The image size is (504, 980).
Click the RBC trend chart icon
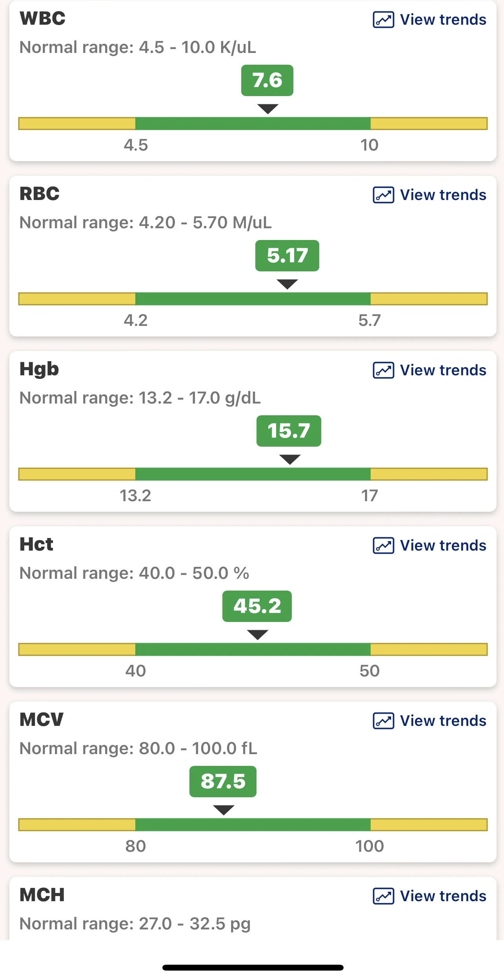coord(383,195)
